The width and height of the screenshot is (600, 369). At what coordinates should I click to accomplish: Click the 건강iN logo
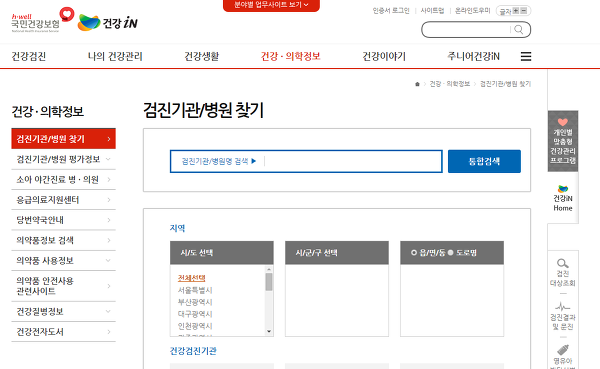pyautogui.click(x=108, y=23)
